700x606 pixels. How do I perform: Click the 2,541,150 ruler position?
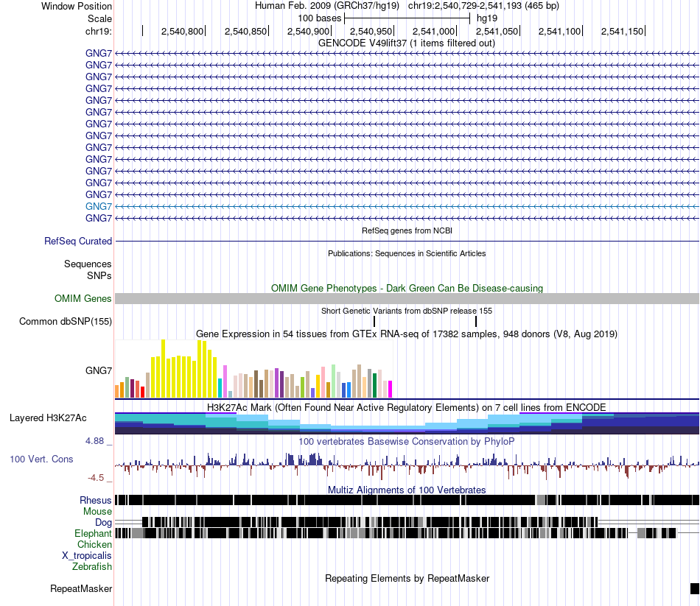coord(622,31)
